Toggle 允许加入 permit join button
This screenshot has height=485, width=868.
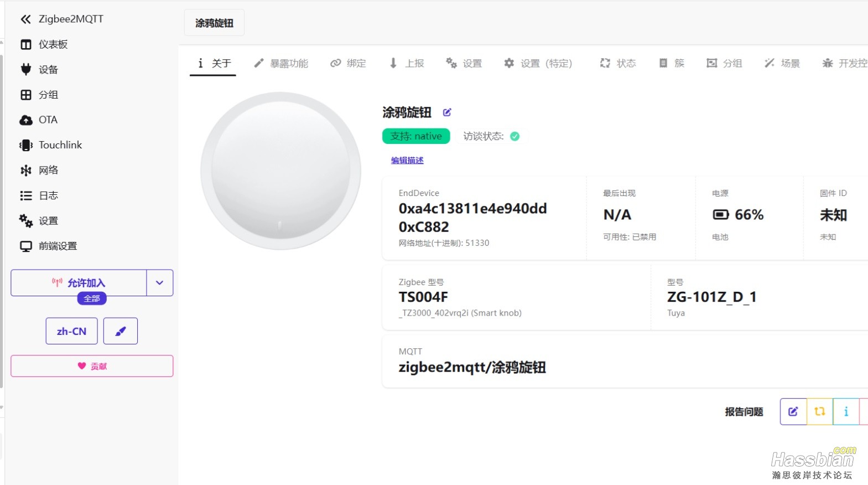click(79, 283)
